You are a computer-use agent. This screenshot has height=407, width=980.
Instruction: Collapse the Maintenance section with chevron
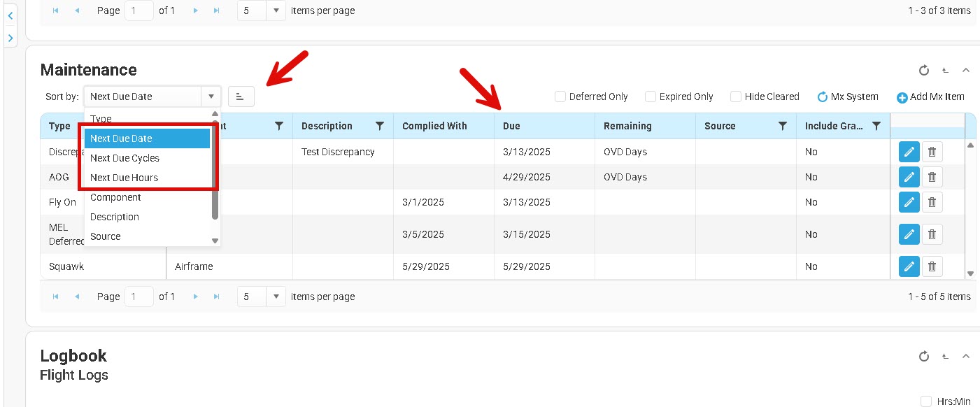pyautogui.click(x=966, y=70)
